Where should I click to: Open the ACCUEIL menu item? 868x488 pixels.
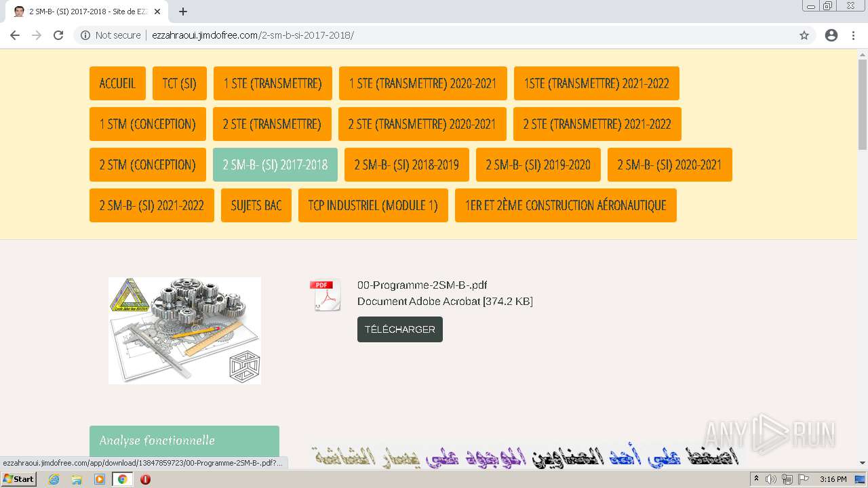coord(117,83)
